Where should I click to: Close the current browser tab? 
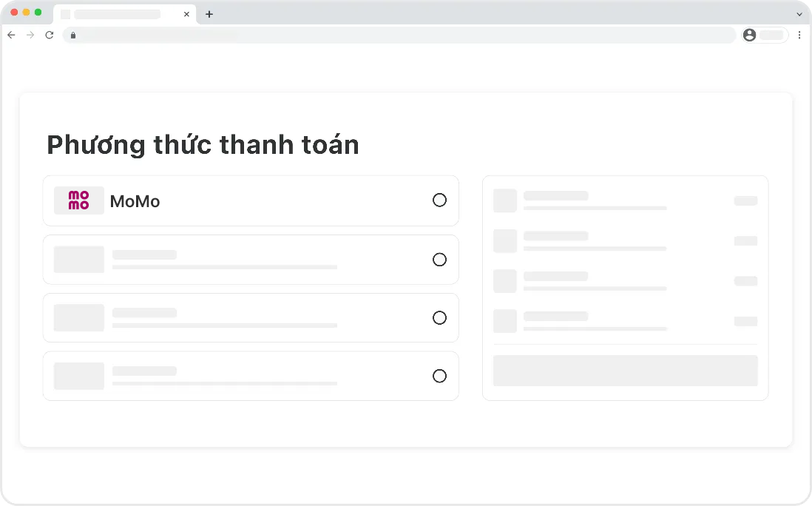(186, 14)
